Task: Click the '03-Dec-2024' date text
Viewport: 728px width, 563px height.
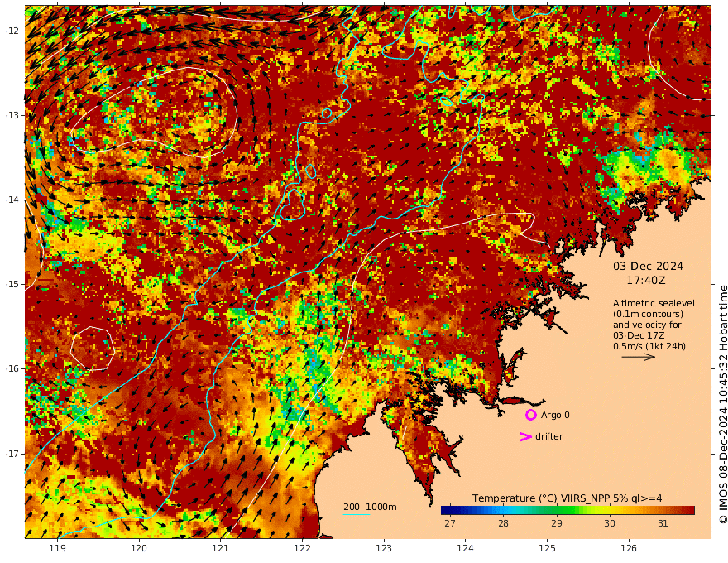Action: point(648,266)
